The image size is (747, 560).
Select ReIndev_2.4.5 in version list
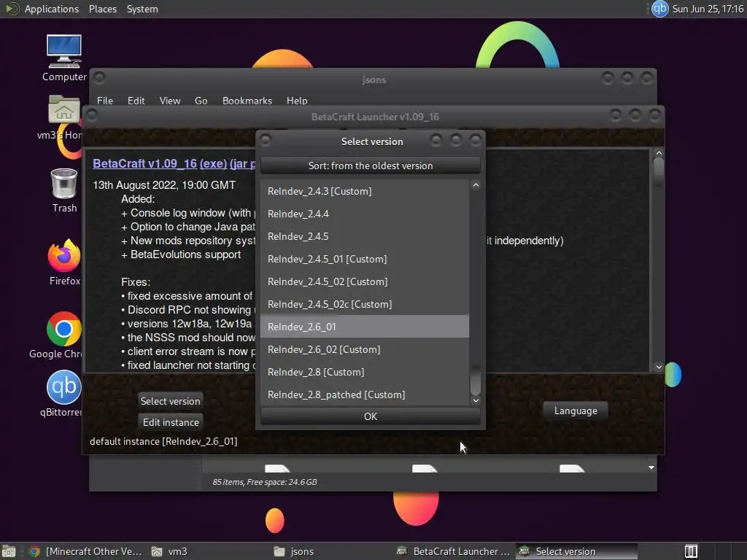coord(365,236)
